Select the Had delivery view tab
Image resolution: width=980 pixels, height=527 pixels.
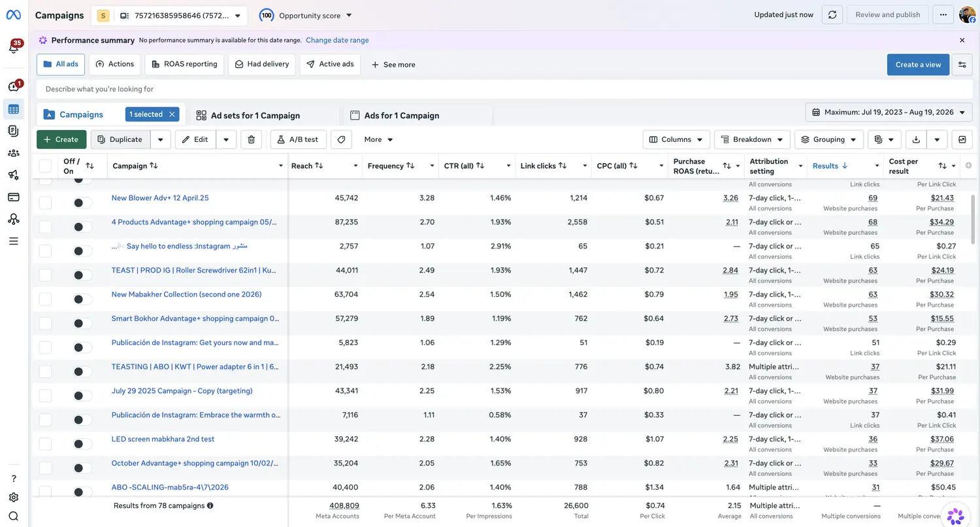coord(261,64)
